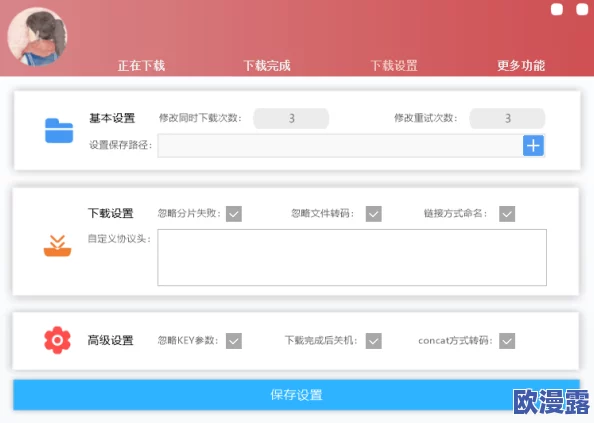Click the 下载设置 section heading in the panel
This screenshot has height=423, width=594.
111,213
